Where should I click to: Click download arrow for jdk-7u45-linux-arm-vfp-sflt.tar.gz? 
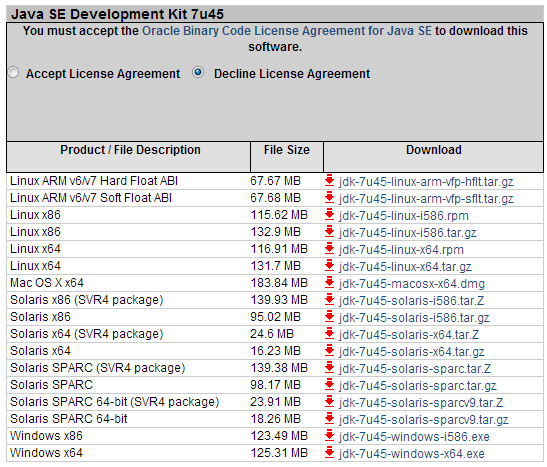pos(329,198)
